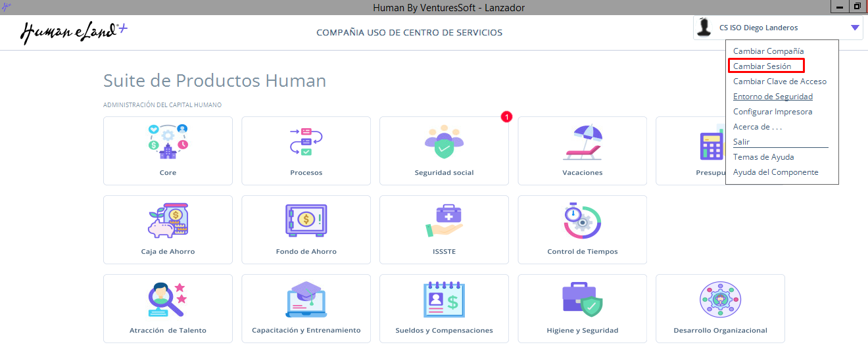The height and width of the screenshot is (353, 868).
Task: Select Cambiar Compañía from the menu
Action: [x=768, y=51]
